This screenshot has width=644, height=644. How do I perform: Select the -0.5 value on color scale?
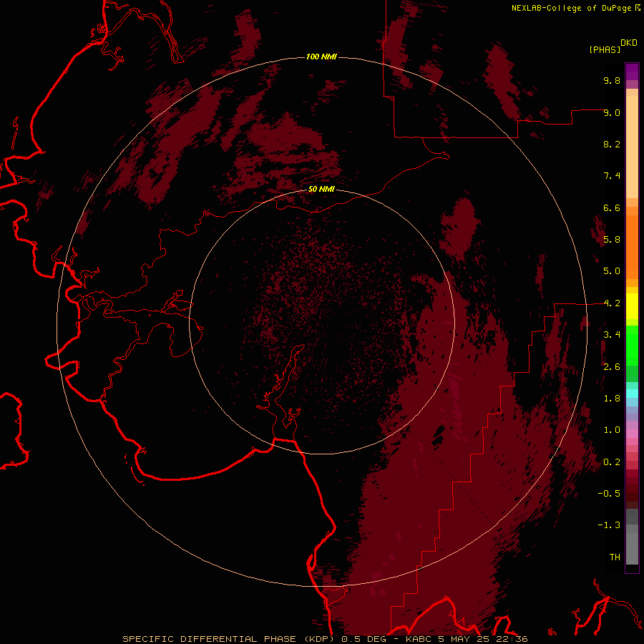point(609,494)
